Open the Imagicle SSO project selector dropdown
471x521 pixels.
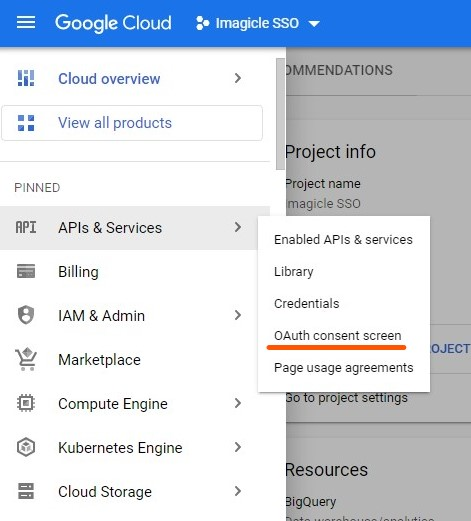click(258, 23)
